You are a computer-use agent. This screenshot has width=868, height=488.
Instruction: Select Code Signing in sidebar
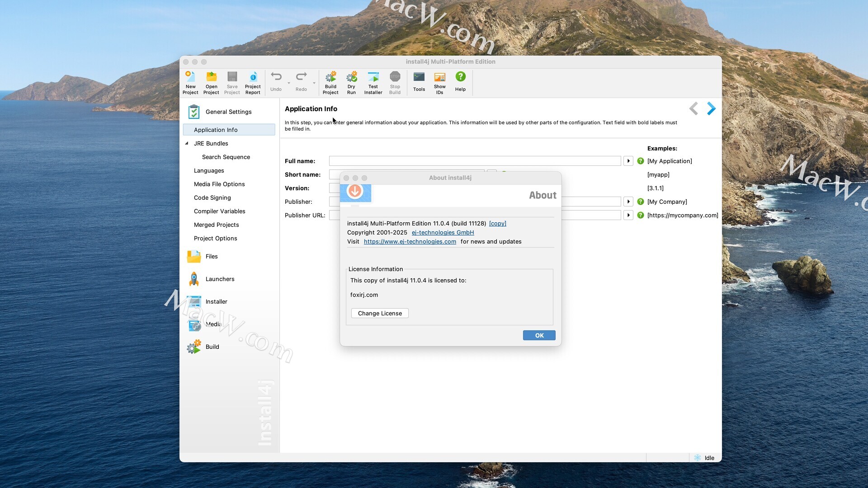(x=212, y=197)
